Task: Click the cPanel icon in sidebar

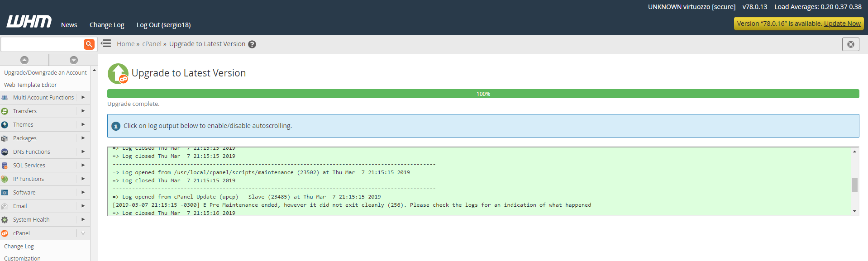Action: coord(5,233)
